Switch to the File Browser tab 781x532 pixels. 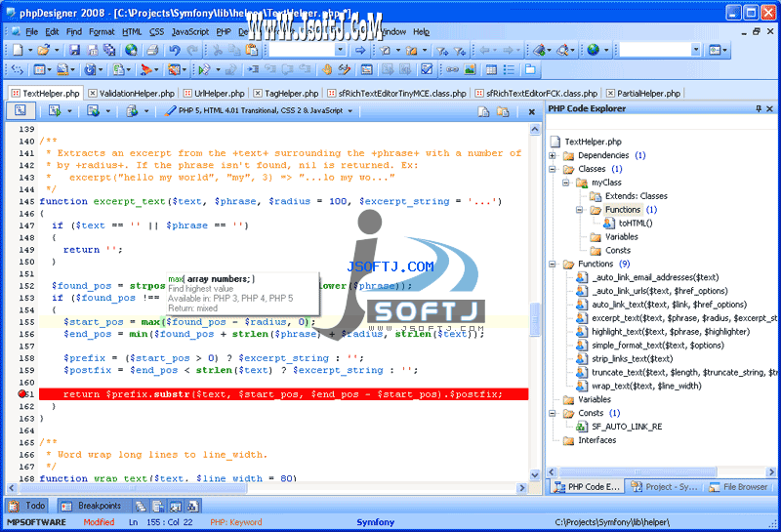coord(738,487)
